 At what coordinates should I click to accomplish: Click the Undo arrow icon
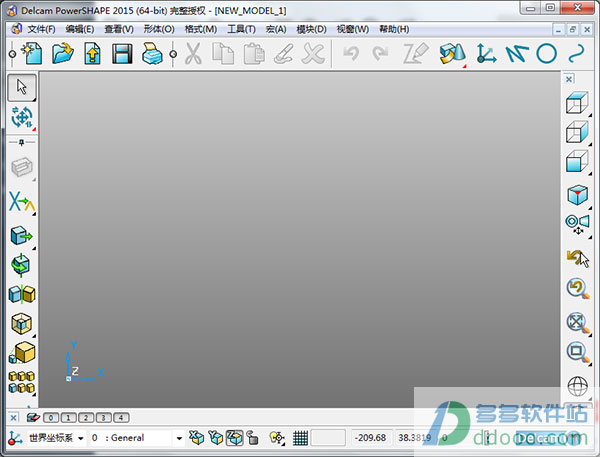(x=351, y=54)
